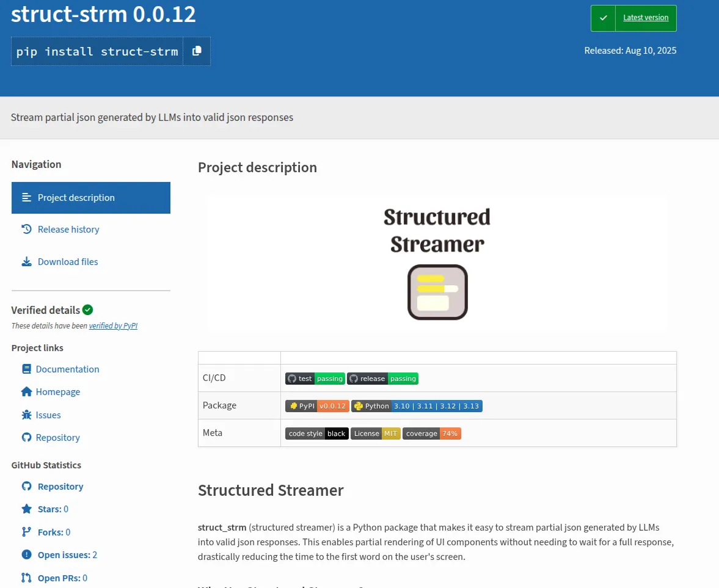Click the bold 'struct_strm' word in paragraph
The image size is (719, 588).
(x=222, y=528)
